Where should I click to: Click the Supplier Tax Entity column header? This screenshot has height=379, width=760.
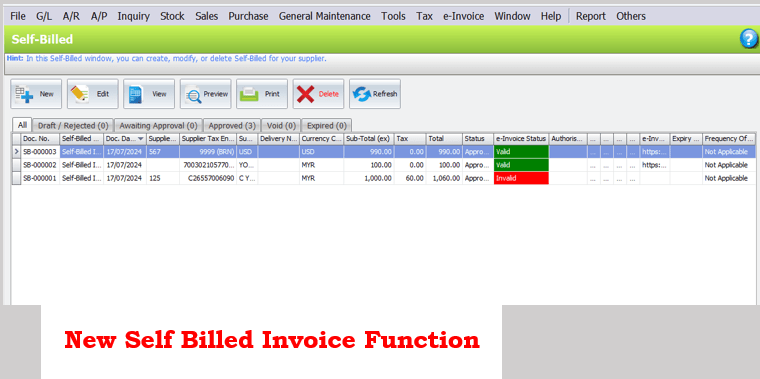click(x=208, y=139)
